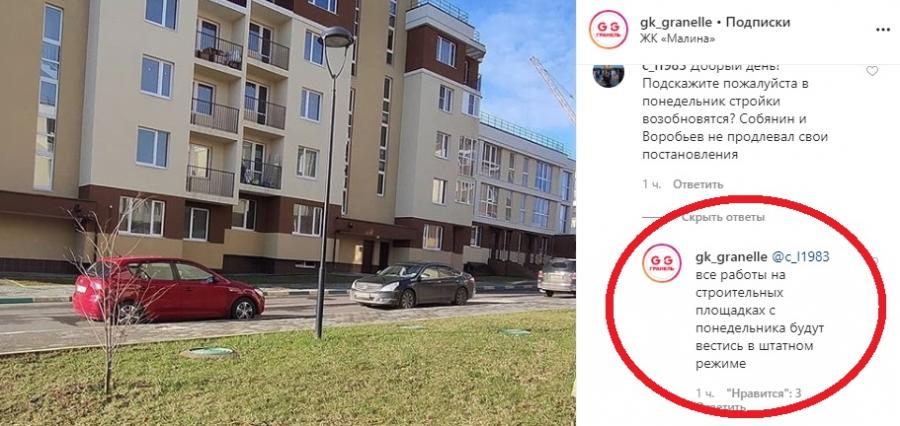900x426 pixels.
Task: Click the commenter's profile avatar
Action: pyautogui.click(x=608, y=74)
